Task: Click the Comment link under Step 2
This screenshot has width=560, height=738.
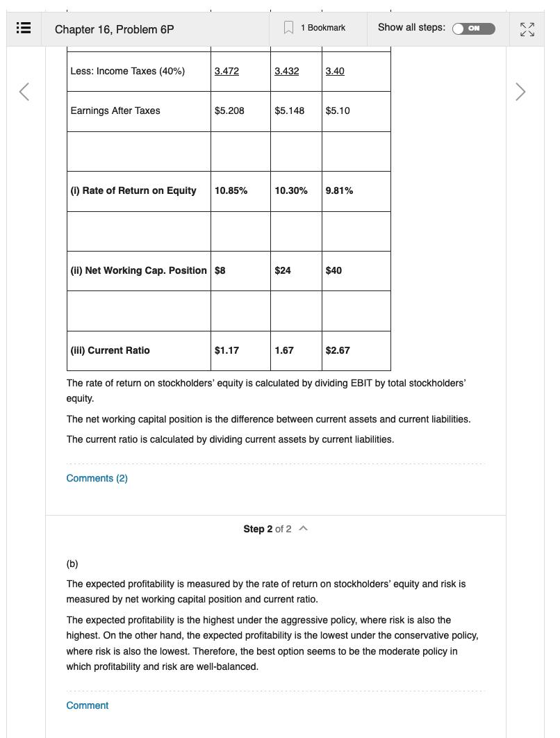Action: pyautogui.click(x=87, y=705)
